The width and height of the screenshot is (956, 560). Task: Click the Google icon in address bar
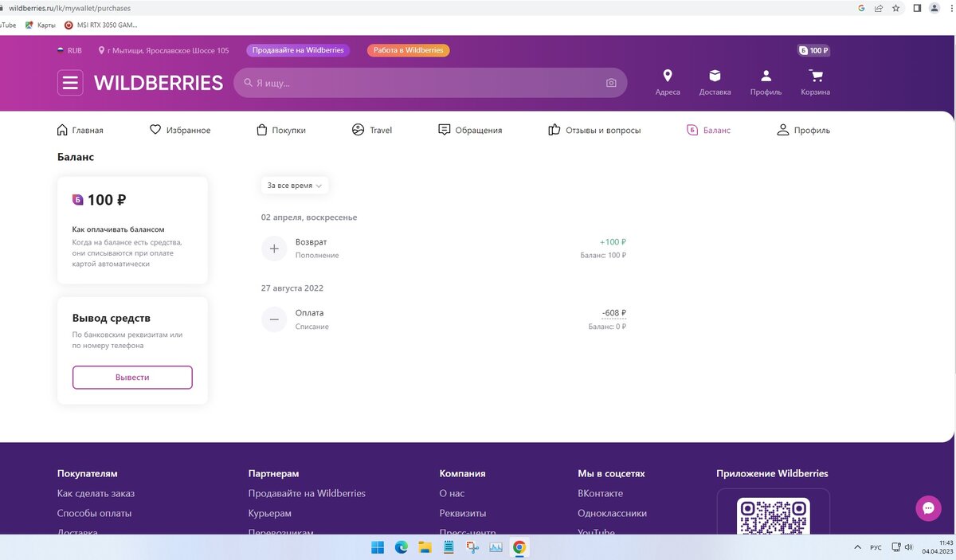861,8
